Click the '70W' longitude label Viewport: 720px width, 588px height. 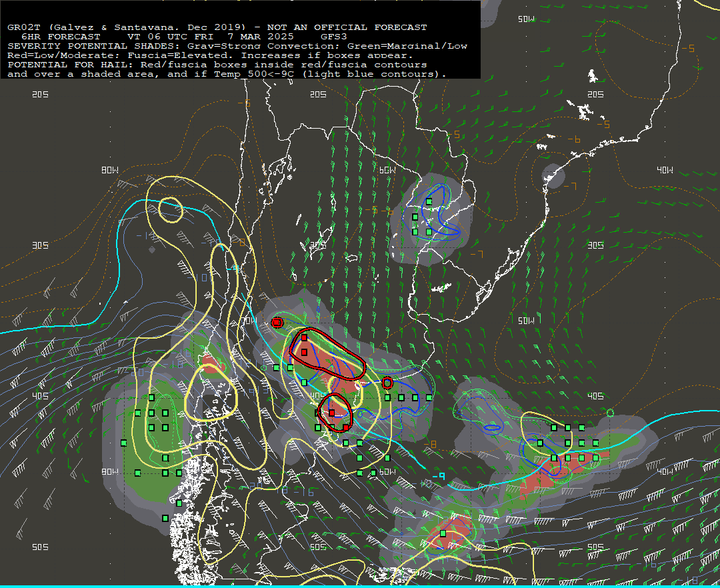(x=249, y=321)
